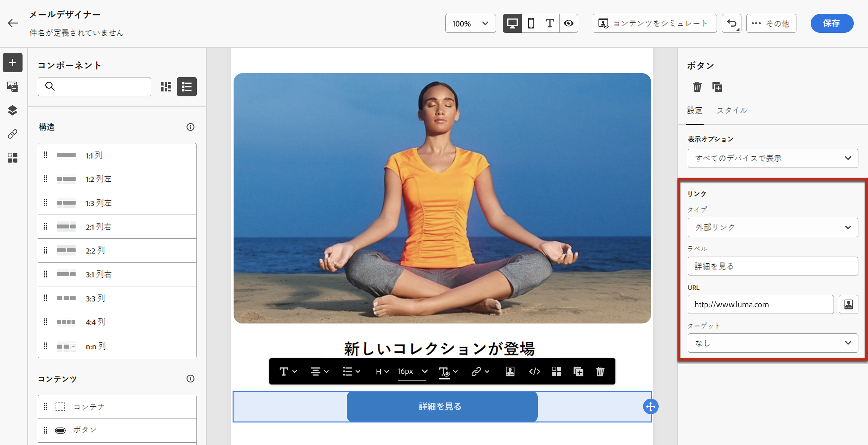Expand the 外部リンク type dropdown
Image resolution: width=868 pixels, height=445 pixels.
(x=772, y=227)
